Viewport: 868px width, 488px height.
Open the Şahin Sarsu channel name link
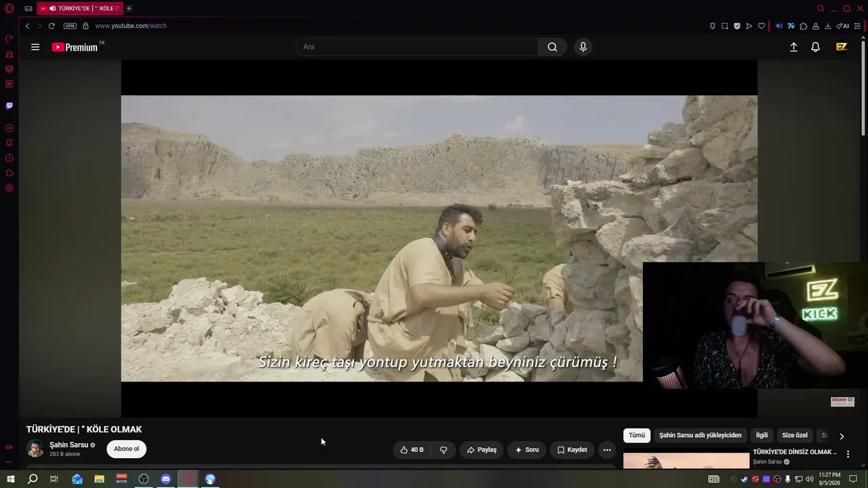pos(68,445)
